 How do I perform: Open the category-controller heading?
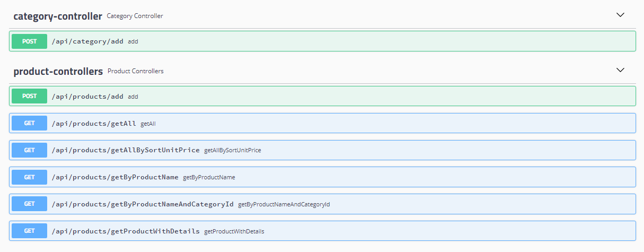(x=58, y=16)
